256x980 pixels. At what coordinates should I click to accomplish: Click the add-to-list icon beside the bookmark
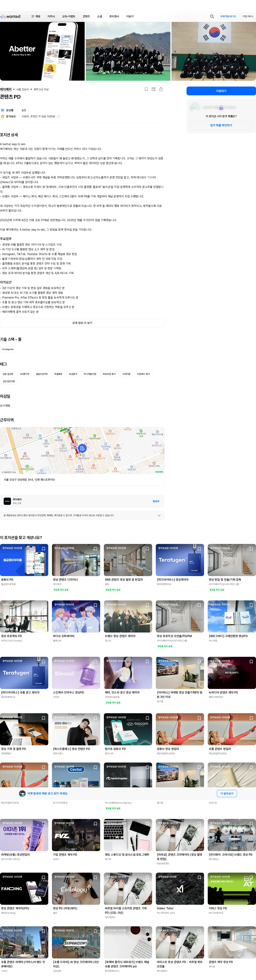(154, 89)
